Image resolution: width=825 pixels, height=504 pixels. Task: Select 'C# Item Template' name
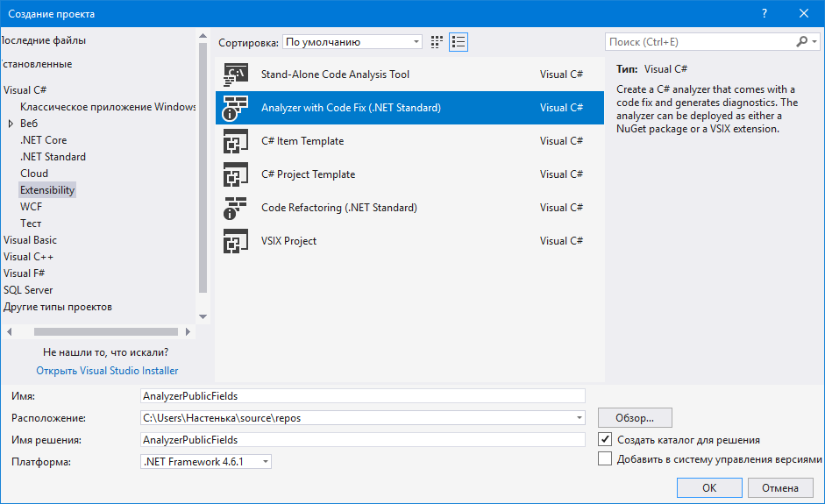[x=302, y=141]
